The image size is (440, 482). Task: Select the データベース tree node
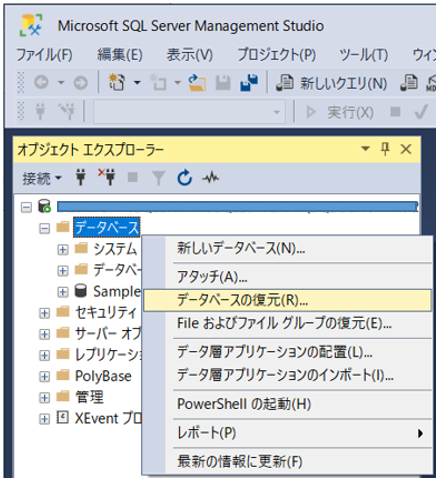[107, 228]
